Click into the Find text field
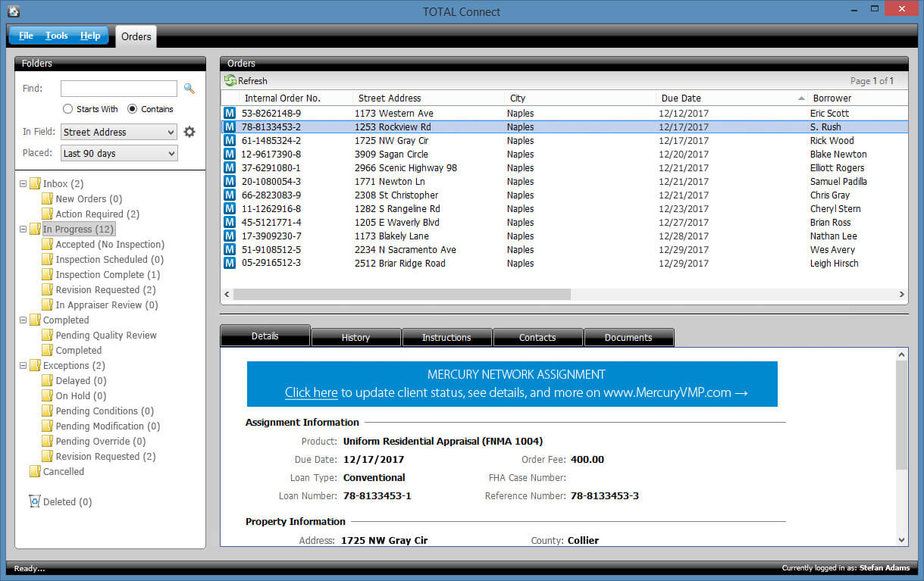The image size is (924, 581). pyautogui.click(x=118, y=89)
